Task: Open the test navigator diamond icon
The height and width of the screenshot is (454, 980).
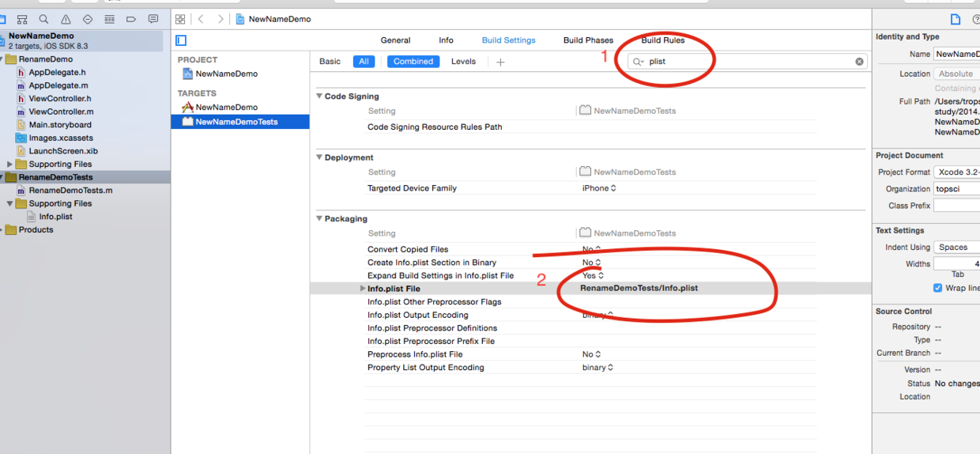Action: point(87,19)
